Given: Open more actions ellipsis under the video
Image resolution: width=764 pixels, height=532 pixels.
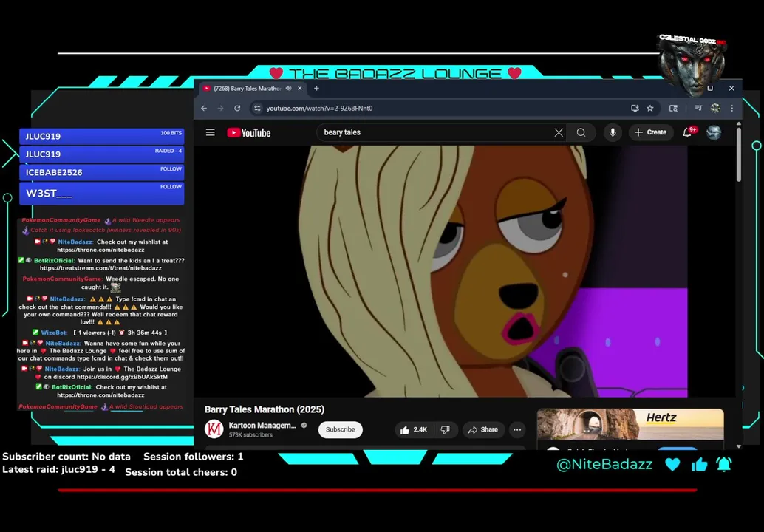Looking at the screenshot, I should [x=517, y=430].
